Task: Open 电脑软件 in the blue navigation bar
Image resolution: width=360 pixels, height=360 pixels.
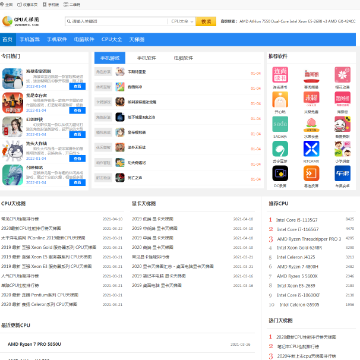Action: 84,39
